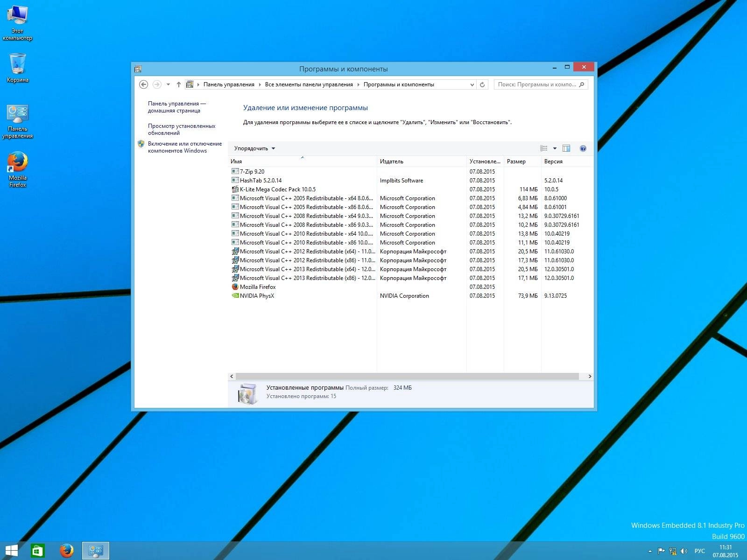Change view with the view icon
This screenshot has width=747, height=560.
(x=544, y=148)
